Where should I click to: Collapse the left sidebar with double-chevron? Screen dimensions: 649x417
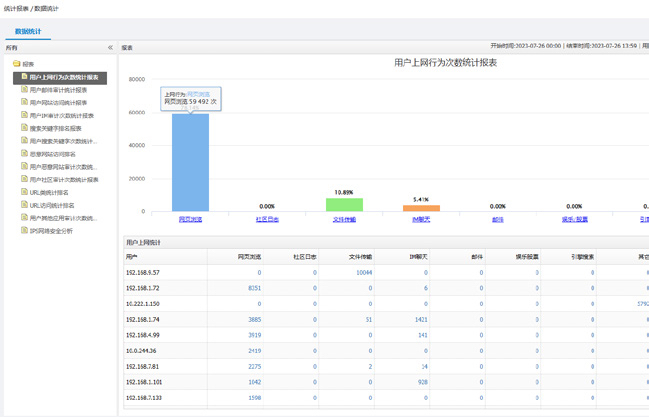110,48
